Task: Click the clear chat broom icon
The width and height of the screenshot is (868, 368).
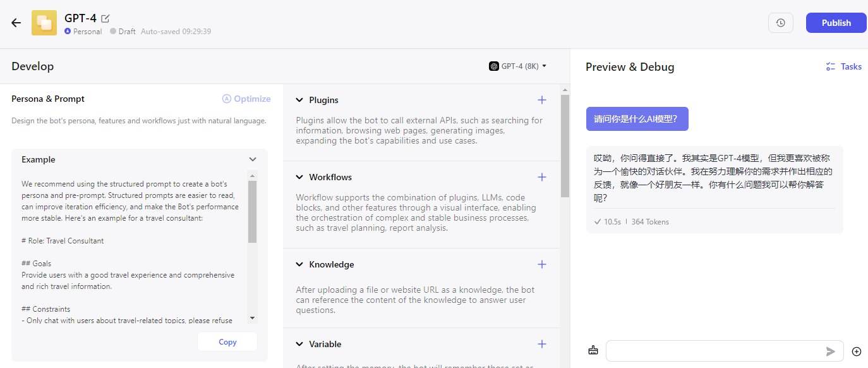Action: pos(593,351)
